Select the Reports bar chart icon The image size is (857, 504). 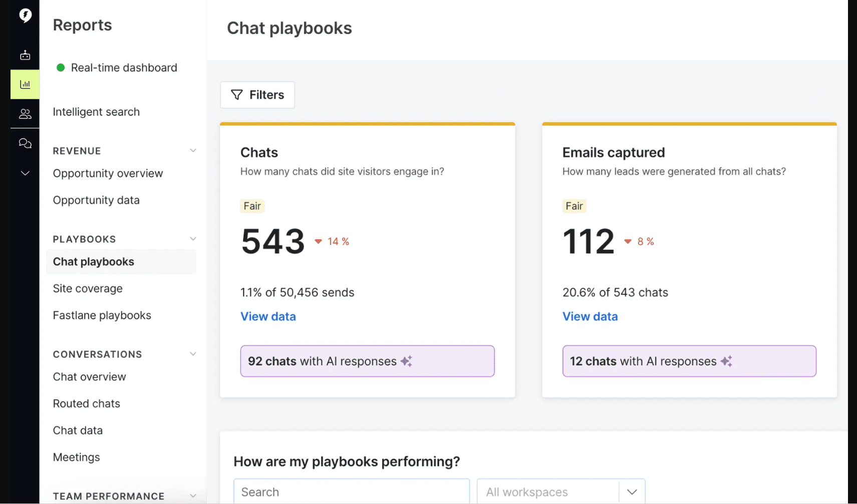(x=25, y=84)
